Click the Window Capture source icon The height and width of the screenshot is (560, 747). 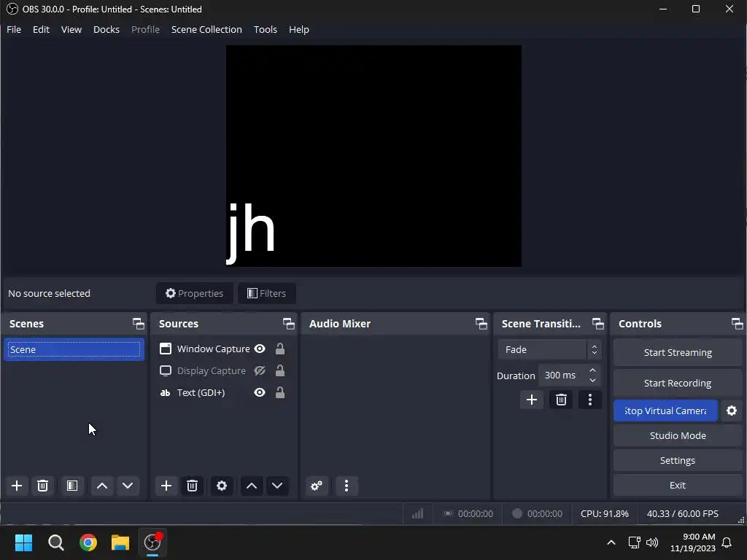click(166, 349)
